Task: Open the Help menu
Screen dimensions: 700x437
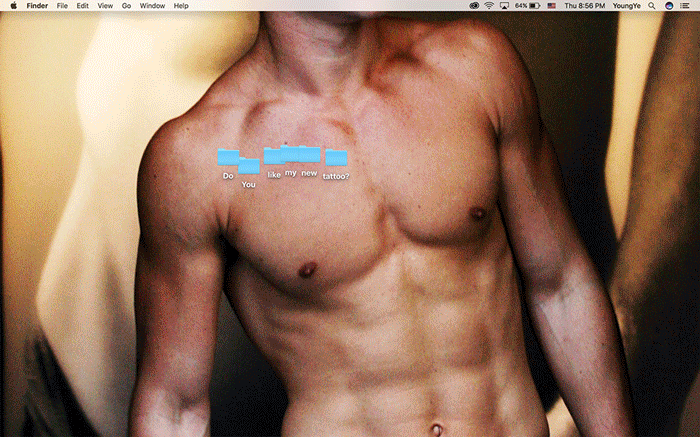Action: 181,6
